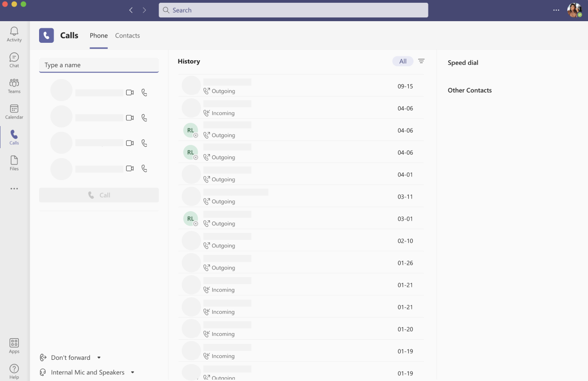The image size is (588, 381).
Task: Open the Apps store icon
Action: [14, 346]
